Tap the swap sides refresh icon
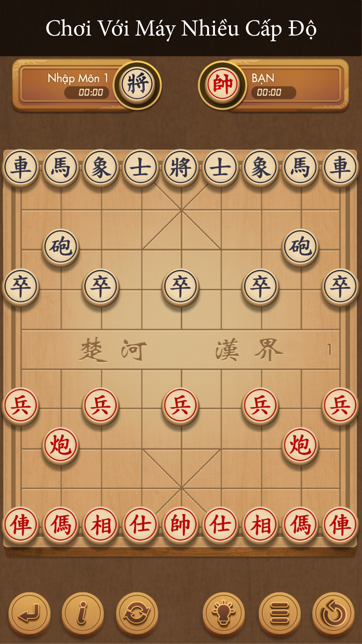The image size is (362, 644). coord(137,614)
